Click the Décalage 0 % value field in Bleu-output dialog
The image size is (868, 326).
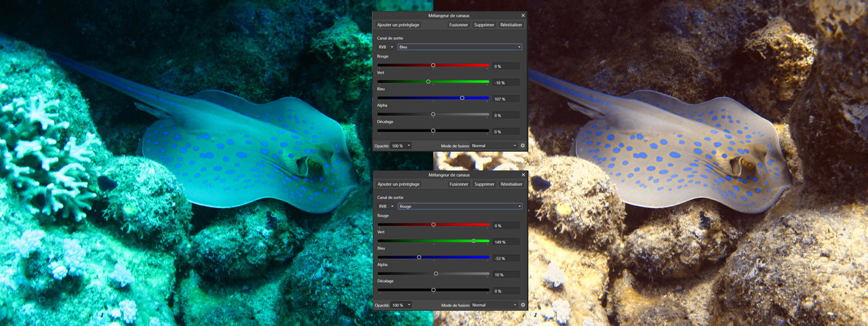click(x=506, y=131)
